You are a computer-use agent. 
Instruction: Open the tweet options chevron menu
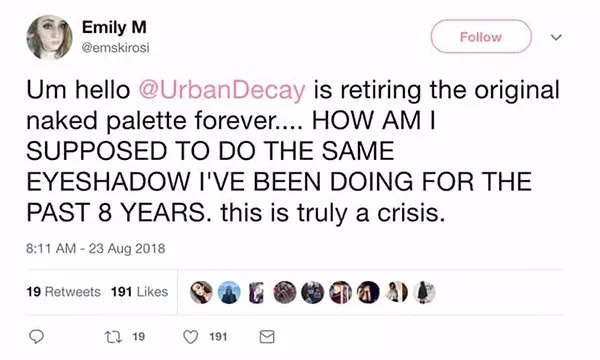point(556,37)
